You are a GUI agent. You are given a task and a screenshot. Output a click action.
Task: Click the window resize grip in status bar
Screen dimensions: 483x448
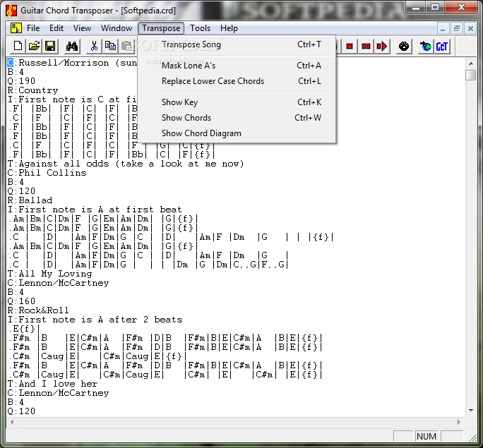point(472,437)
